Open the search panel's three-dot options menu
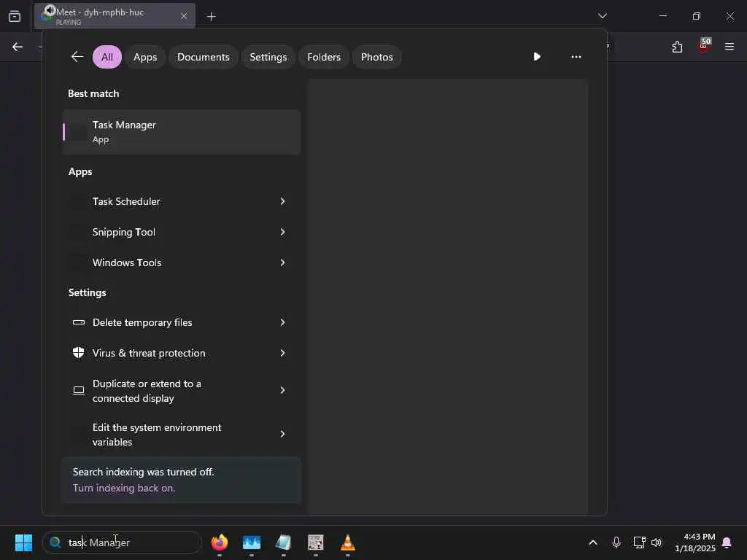Screen dimensions: 747x560 576,57
